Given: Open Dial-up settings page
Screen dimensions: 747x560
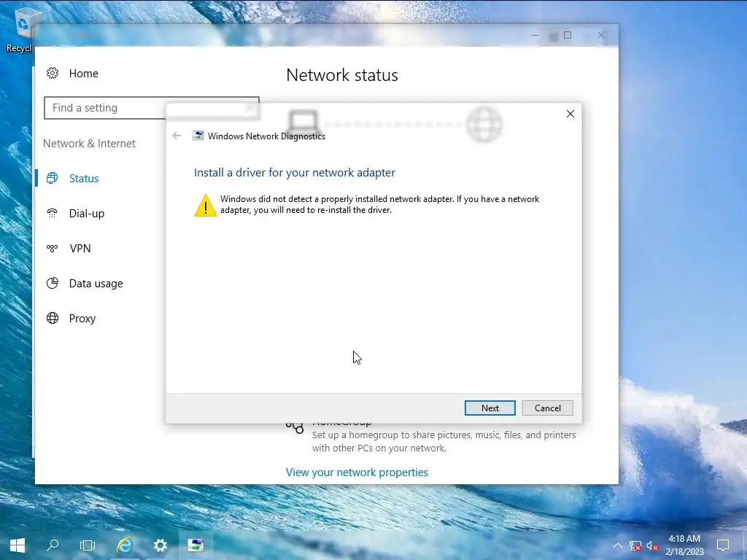Looking at the screenshot, I should click(x=86, y=214).
